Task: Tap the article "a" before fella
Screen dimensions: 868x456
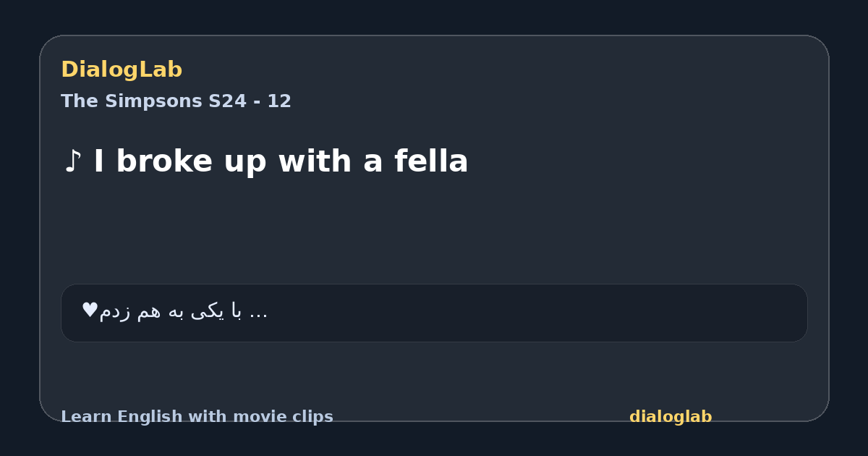Action: [373, 164]
